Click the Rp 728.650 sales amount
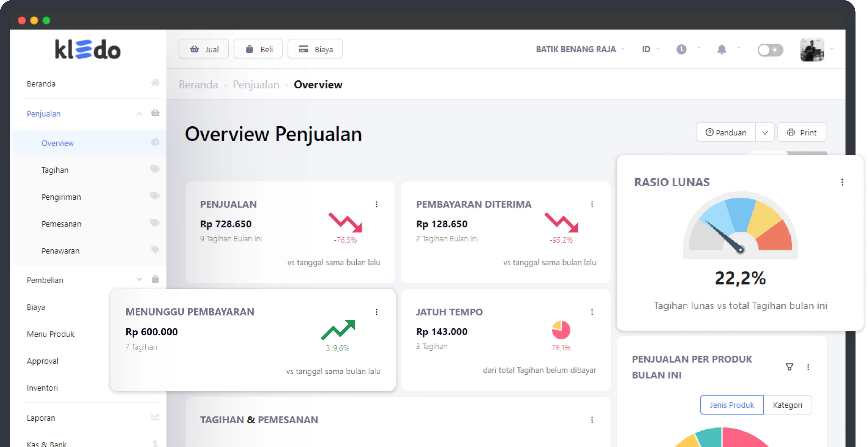The width and height of the screenshot is (868, 447). pos(226,224)
